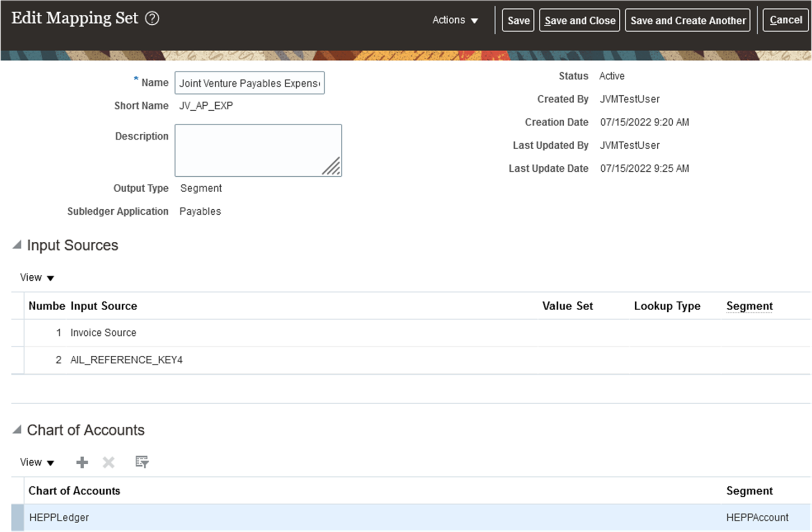This screenshot has height=532, width=812.
Task: Click the Output Type Segment value
Action: [201, 188]
